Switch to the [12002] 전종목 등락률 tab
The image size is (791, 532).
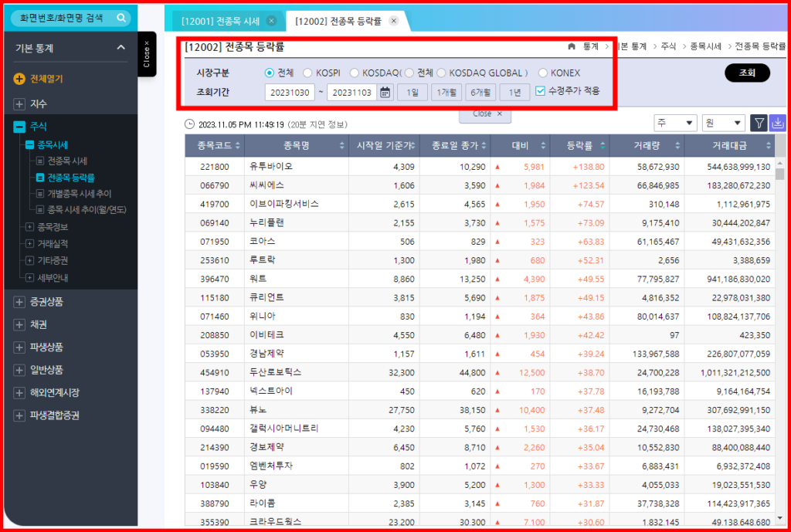[338, 21]
